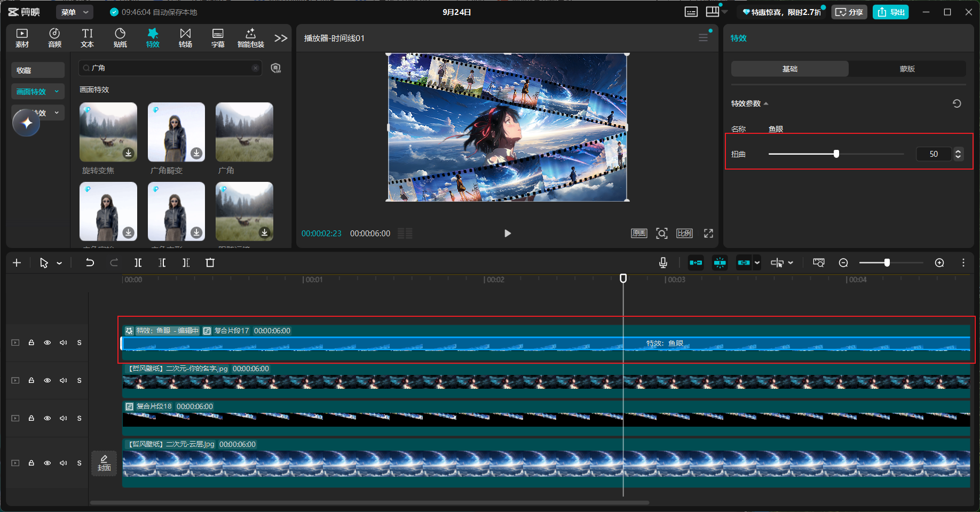Viewport: 980px width, 512px height.
Task: Reset effect parameters with the circular arrow icon
Action: pos(957,103)
